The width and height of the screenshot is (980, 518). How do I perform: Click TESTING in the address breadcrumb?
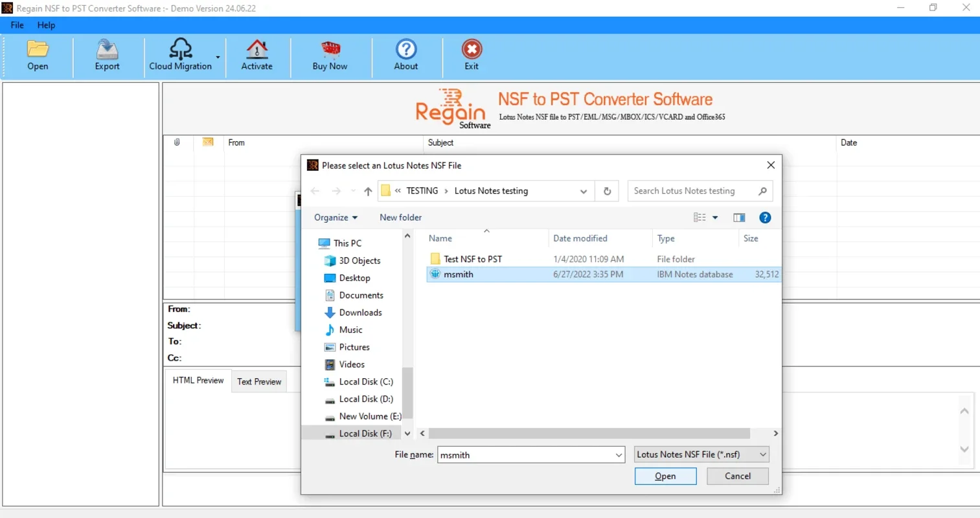pos(422,191)
